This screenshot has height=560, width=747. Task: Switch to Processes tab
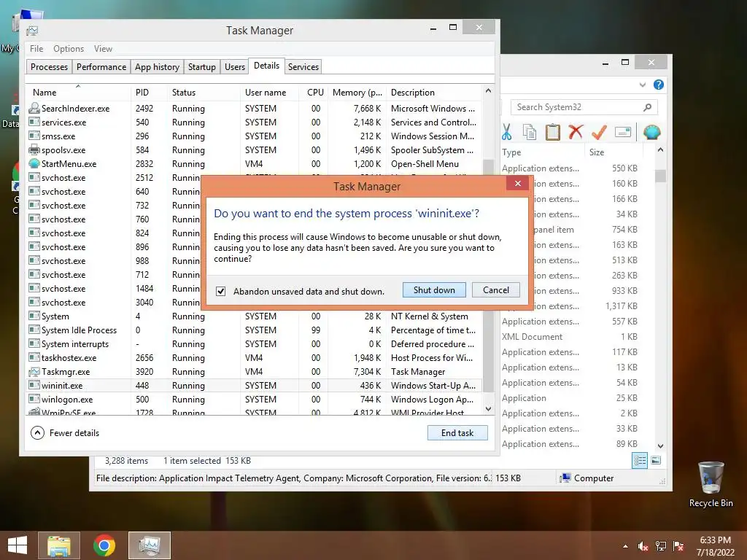(49, 66)
